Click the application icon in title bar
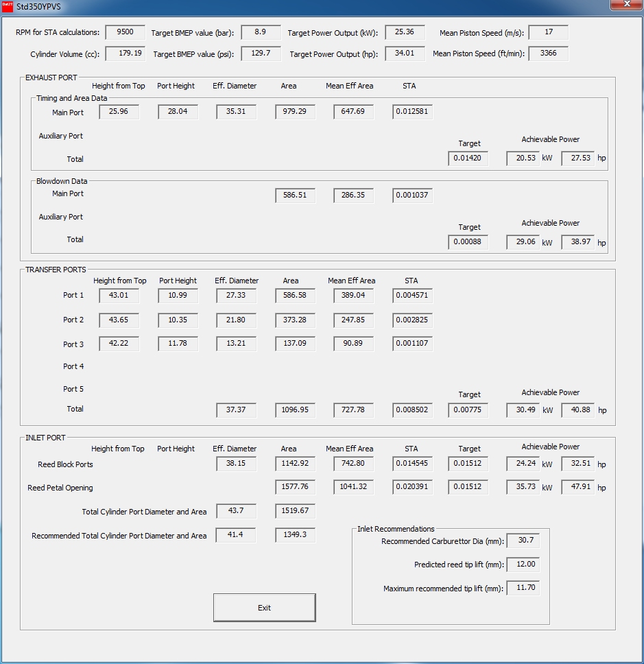The width and height of the screenshot is (644, 664). click(8, 6)
